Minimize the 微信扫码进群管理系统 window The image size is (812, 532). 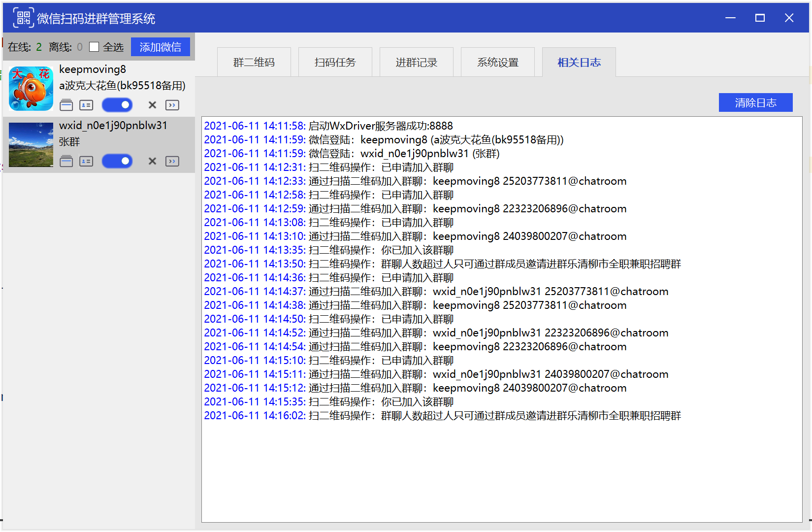[x=731, y=18]
